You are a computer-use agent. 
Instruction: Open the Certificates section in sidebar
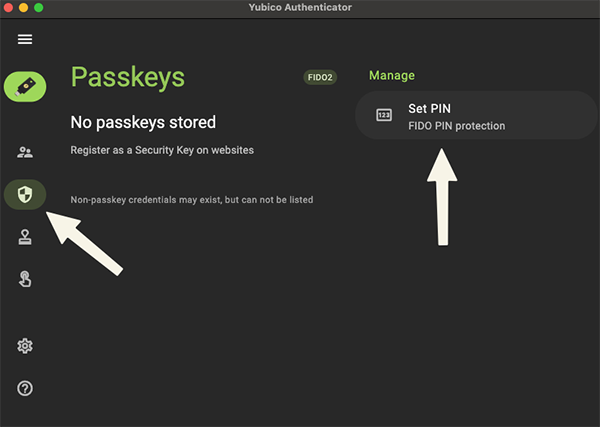[25, 237]
